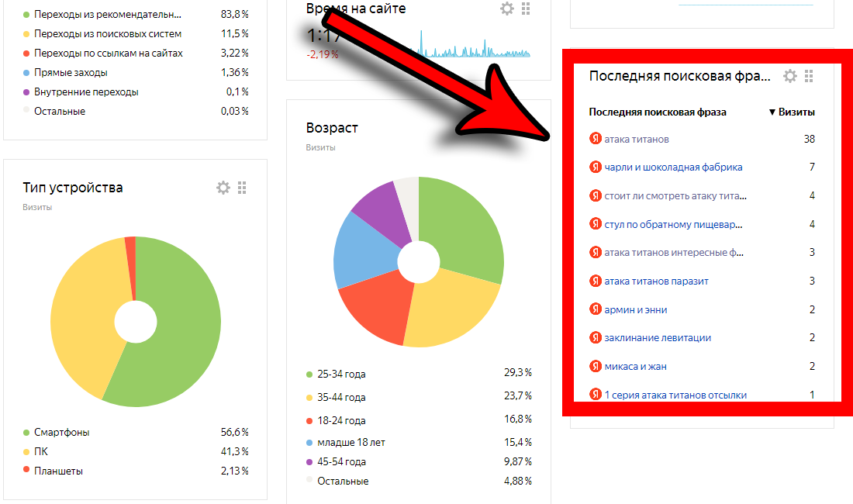Open settings gear of Тип устройства widget

point(223,188)
